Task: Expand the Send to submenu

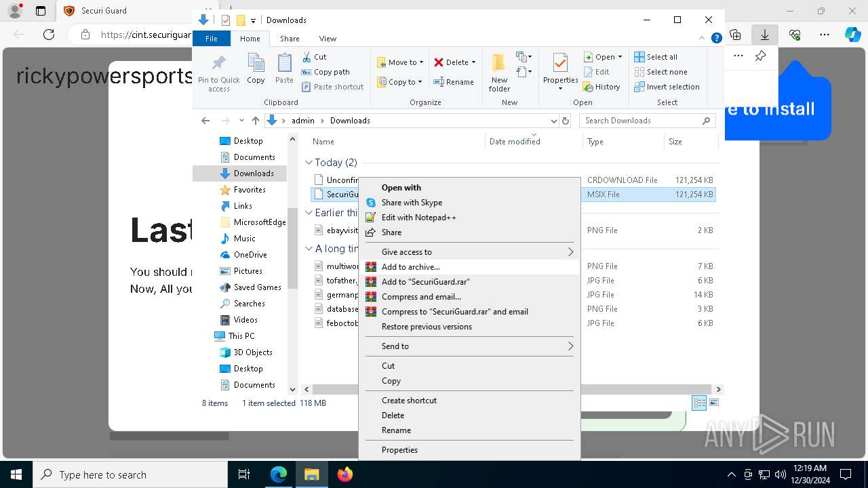Action: (469, 346)
